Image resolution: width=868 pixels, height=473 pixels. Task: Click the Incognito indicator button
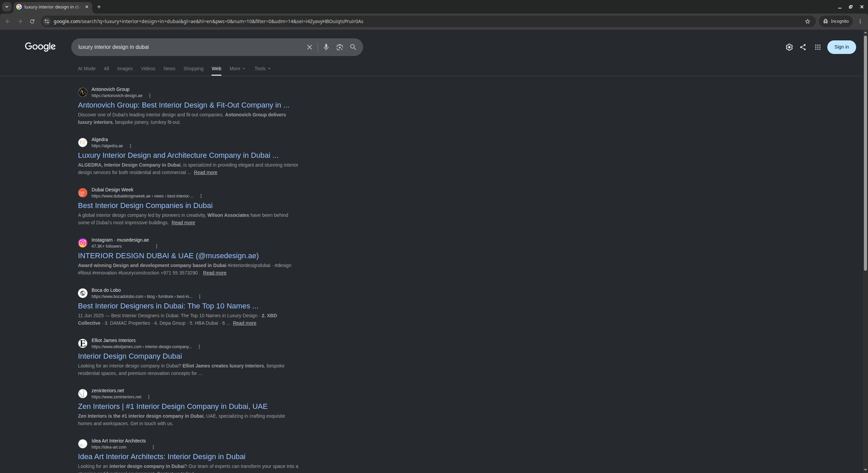click(x=836, y=21)
